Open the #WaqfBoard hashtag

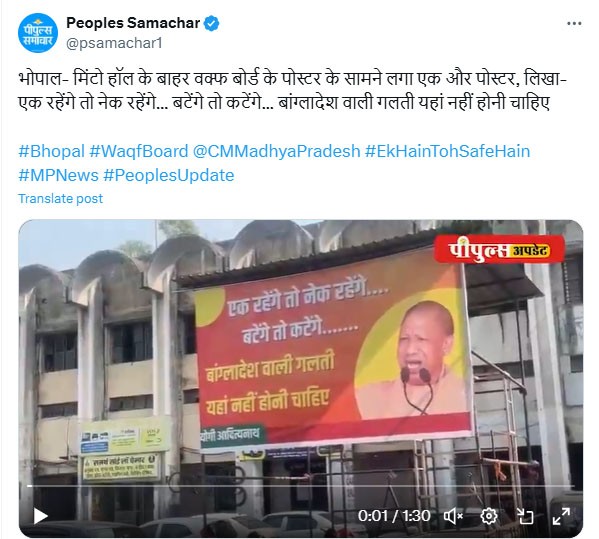click(x=139, y=151)
